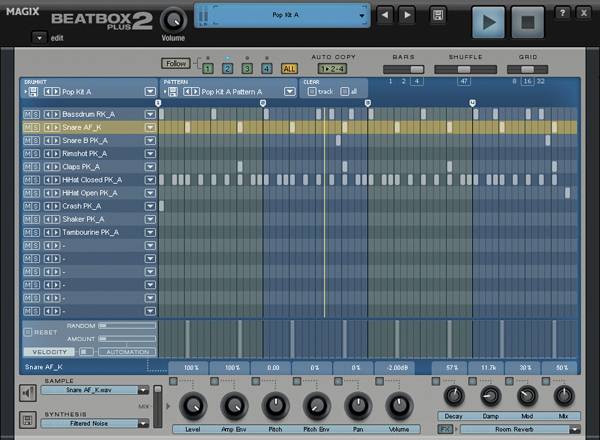This screenshot has width=600, height=440.
Task: Save instrument with bottom-left disk icon
Action: coord(28,420)
